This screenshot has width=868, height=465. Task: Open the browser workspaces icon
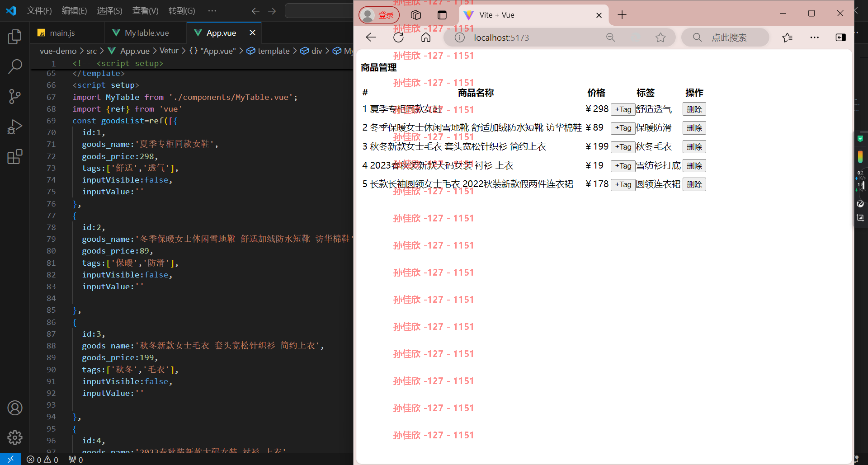415,15
